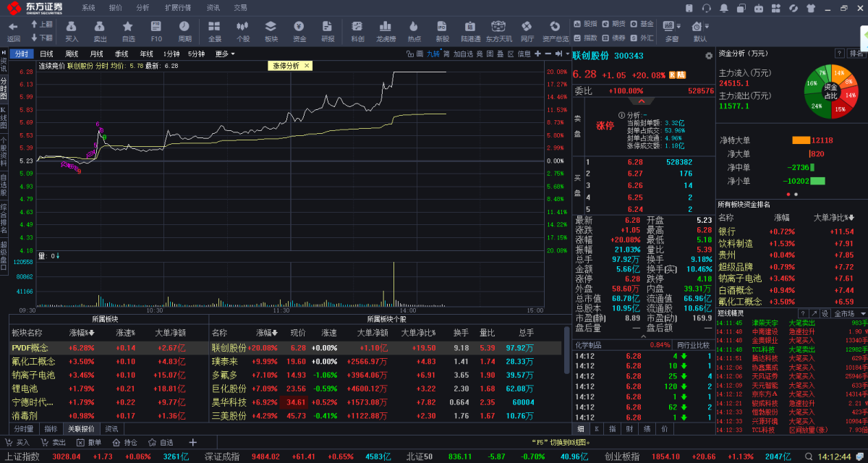Click the 资金分析 help question mark
This screenshot has width=868, height=463.
click(x=839, y=54)
